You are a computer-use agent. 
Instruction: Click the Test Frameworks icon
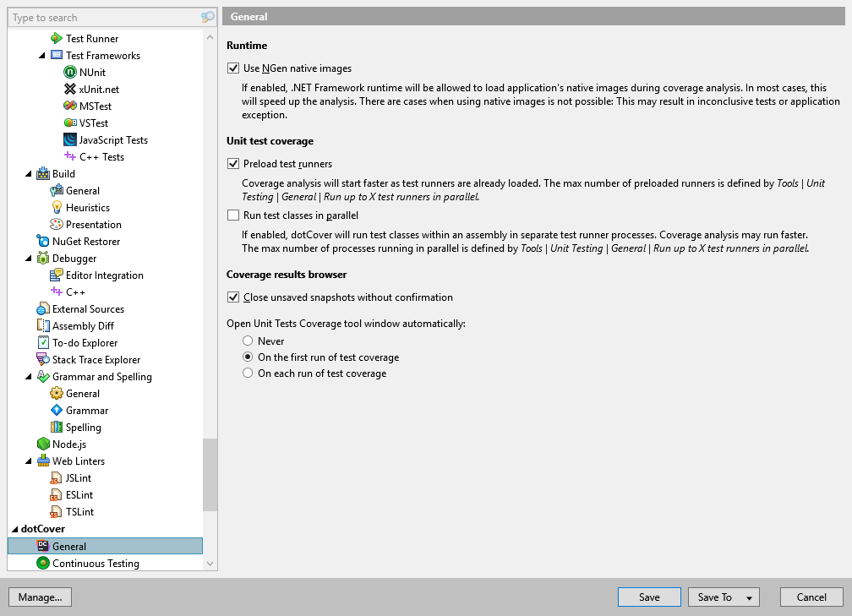pos(57,56)
